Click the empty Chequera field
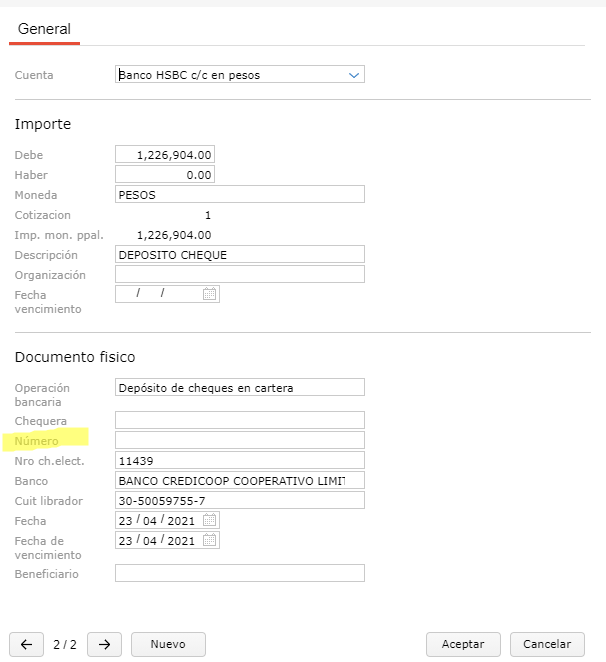606x662 pixels. coord(239,420)
